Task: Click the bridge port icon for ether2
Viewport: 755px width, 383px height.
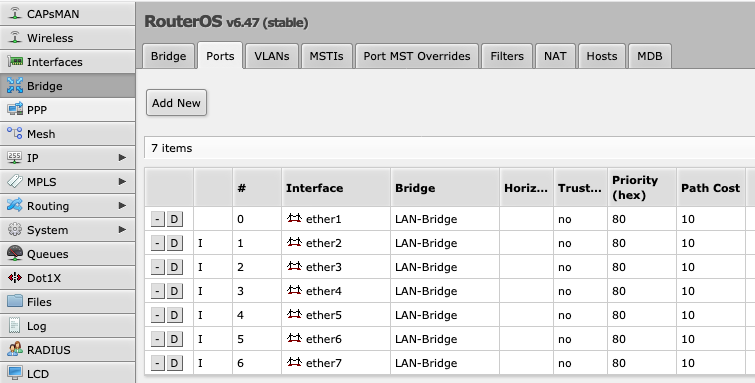Action: coord(294,242)
